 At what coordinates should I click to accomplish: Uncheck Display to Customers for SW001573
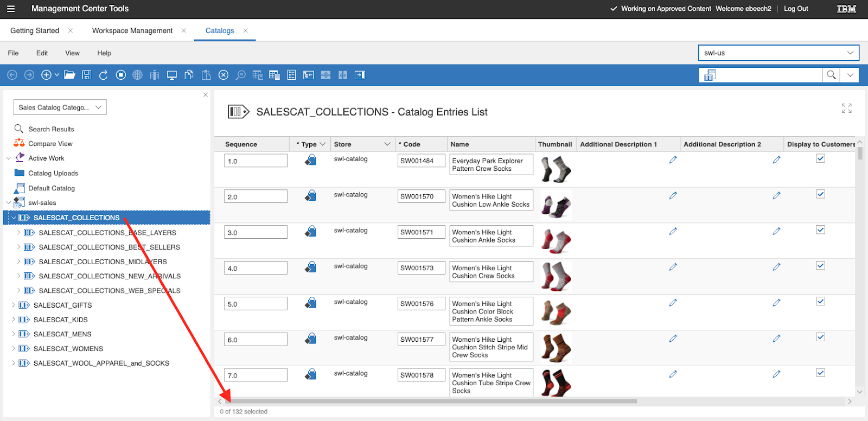click(821, 266)
